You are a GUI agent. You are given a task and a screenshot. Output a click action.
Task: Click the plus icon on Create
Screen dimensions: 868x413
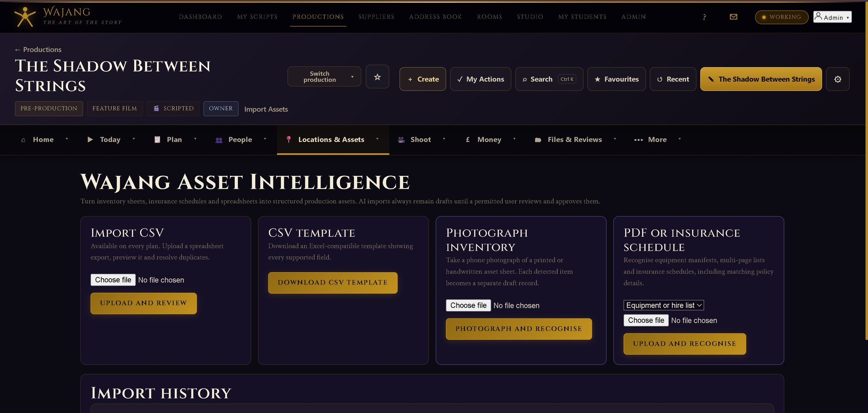point(410,80)
